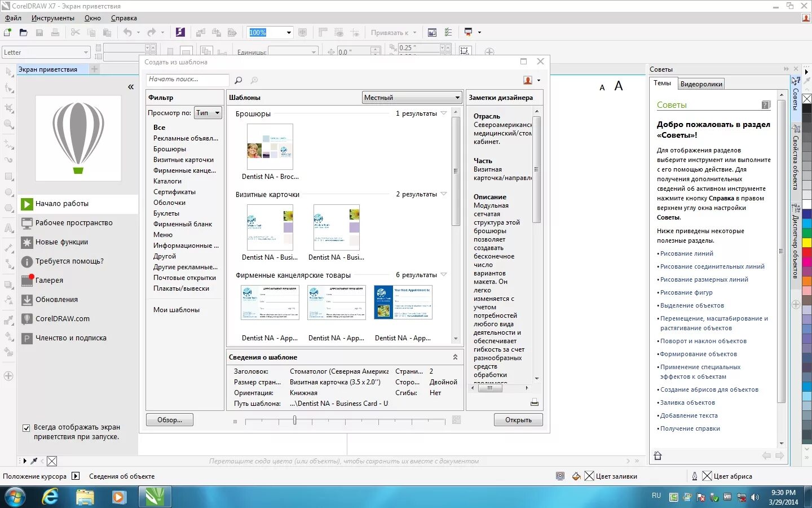Click the print icon under designer notes
The width and height of the screenshot is (812, 508).
pos(534,402)
